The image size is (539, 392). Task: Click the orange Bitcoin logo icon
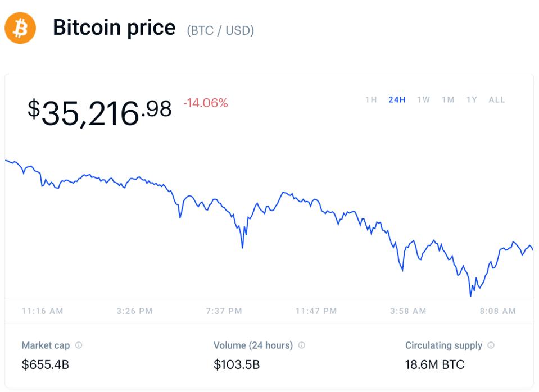click(x=20, y=28)
